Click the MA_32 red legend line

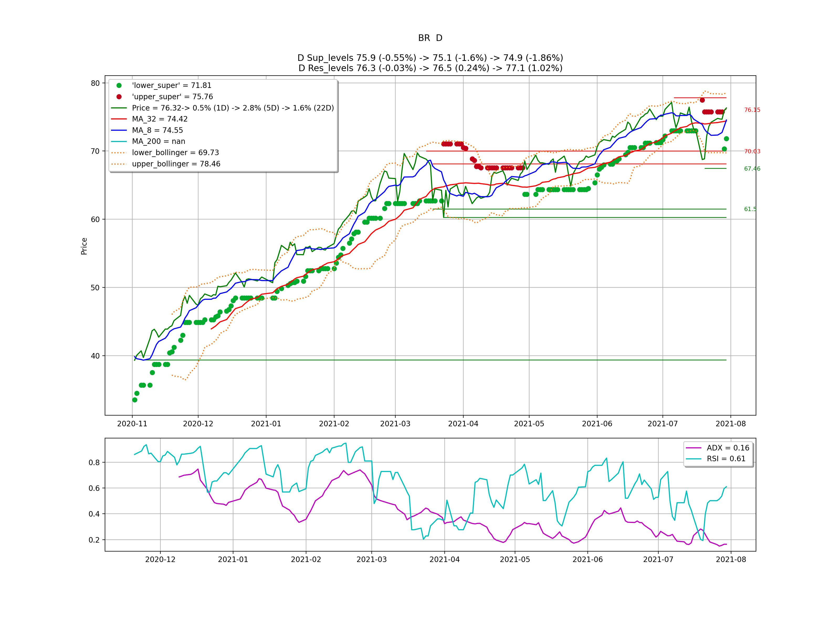[x=119, y=119]
